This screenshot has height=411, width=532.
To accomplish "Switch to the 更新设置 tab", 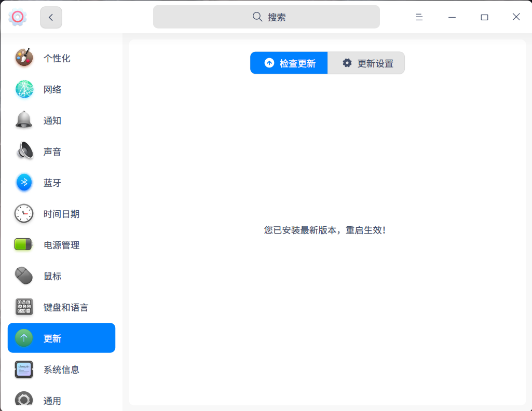I will point(366,63).
